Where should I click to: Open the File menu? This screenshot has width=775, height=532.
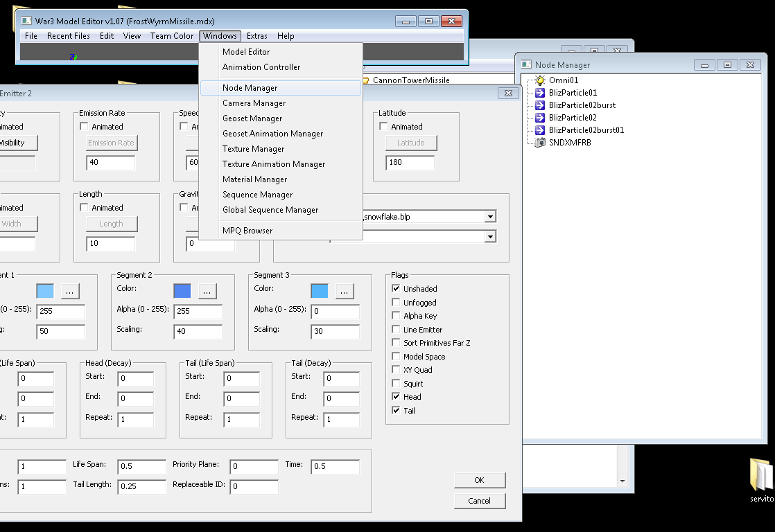[x=31, y=36]
